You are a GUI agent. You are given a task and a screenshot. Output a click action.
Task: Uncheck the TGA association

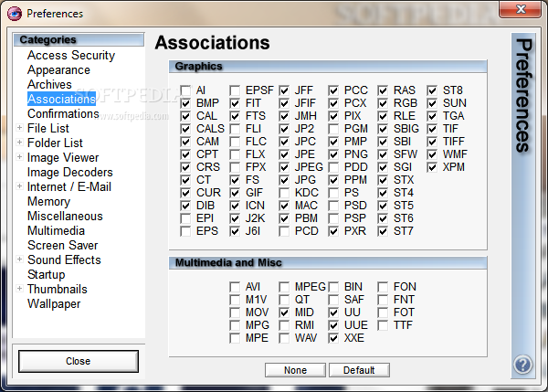(x=432, y=116)
